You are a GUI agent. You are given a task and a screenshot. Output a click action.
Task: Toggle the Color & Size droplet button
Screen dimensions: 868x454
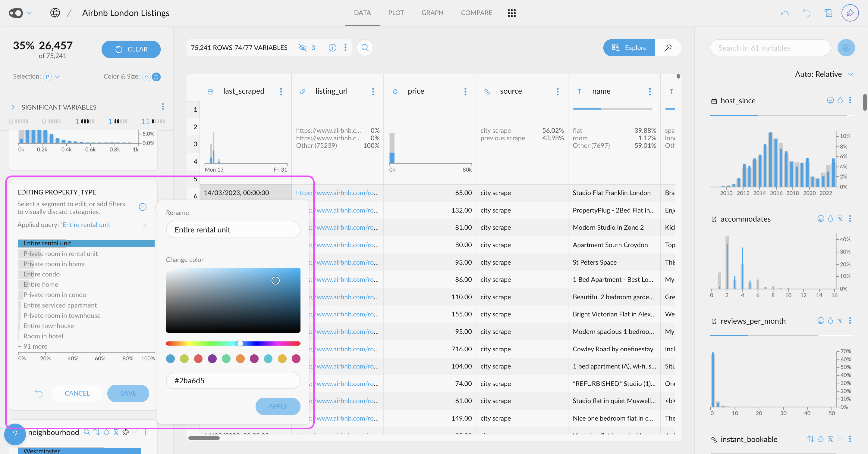[146, 77]
